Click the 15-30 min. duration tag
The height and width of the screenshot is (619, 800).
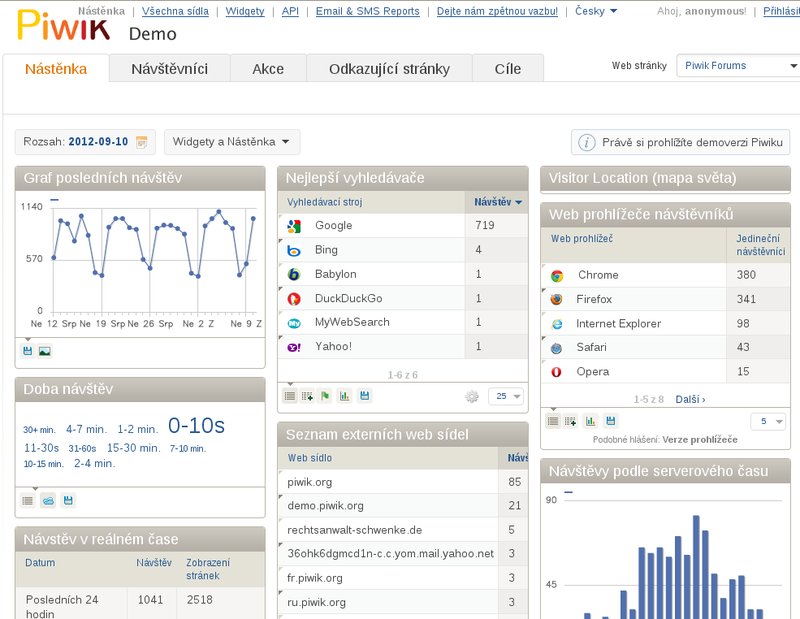click(x=134, y=448)
